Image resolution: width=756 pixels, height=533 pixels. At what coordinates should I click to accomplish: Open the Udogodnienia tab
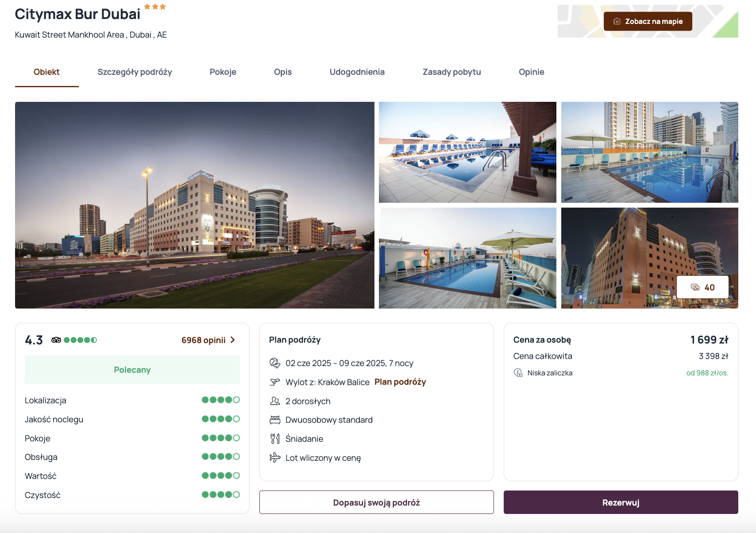[357, 72]
